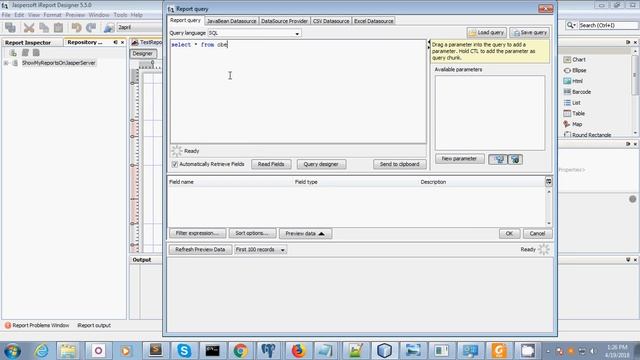Click the New parameter button

pos(460,159)
